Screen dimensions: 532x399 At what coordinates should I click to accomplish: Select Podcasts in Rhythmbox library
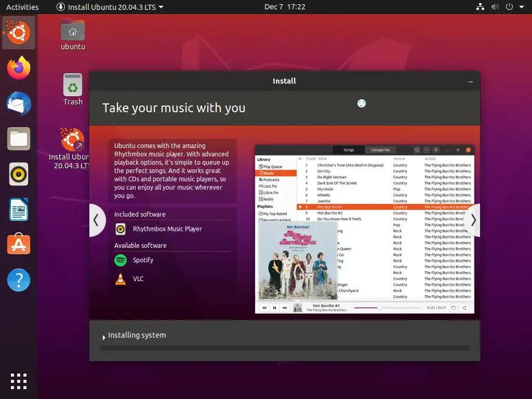click(269, 179)
